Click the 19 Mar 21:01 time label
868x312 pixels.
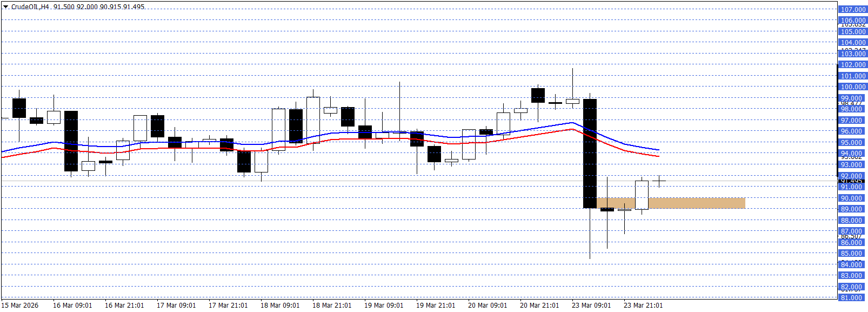436,305
